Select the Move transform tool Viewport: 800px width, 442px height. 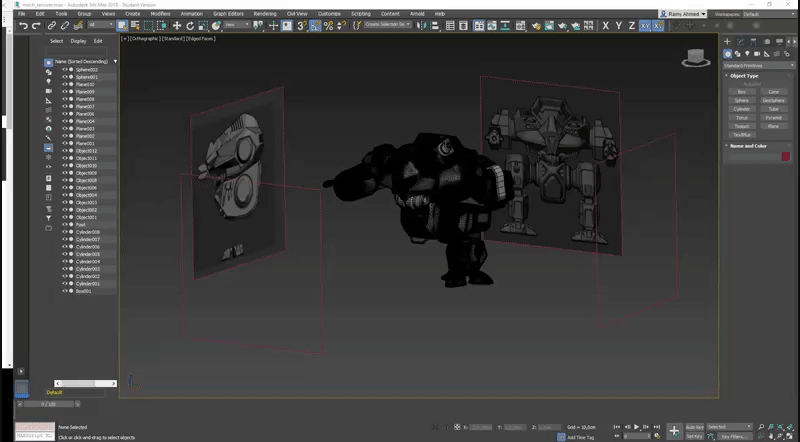[x=177, y=25]
